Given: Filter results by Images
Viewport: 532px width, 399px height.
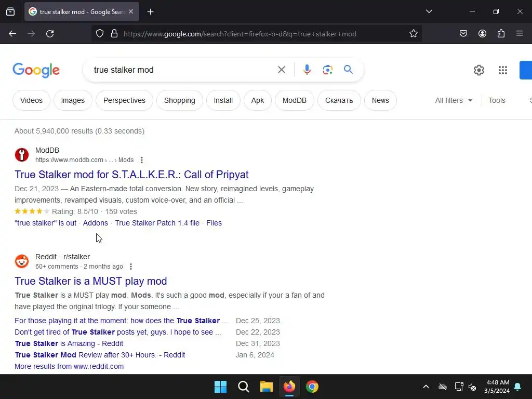Looking at the screenshot, I should pos(73,100).
